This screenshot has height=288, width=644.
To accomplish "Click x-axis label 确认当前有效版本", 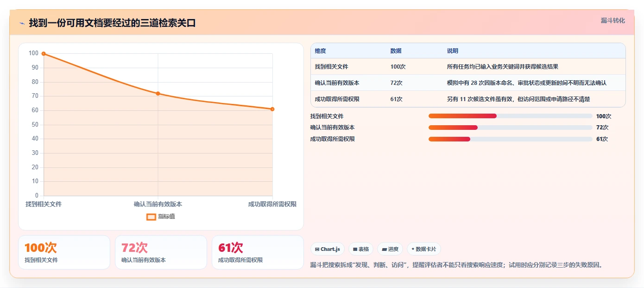I will (x=158, y=205).
